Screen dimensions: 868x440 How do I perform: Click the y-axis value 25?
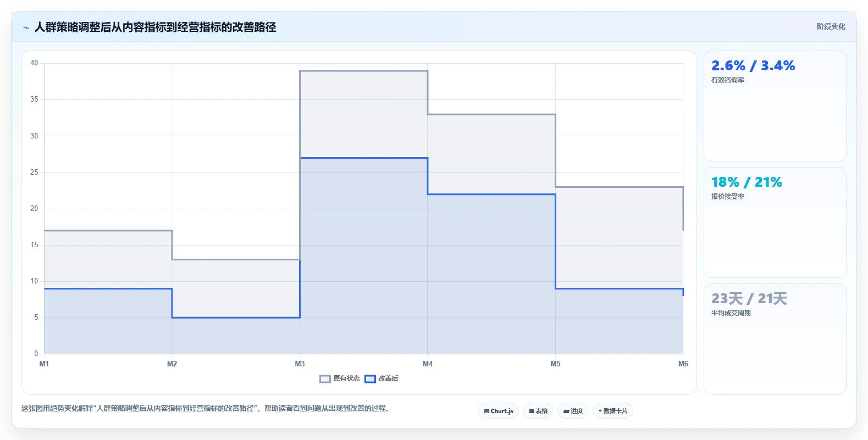click(x=34, y=172)
